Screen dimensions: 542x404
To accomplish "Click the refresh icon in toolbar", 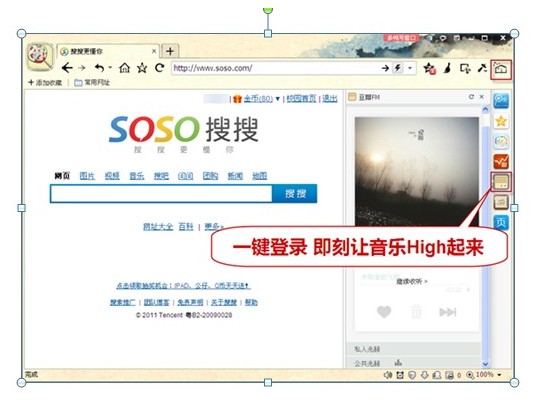I will [x=159, y=68].
